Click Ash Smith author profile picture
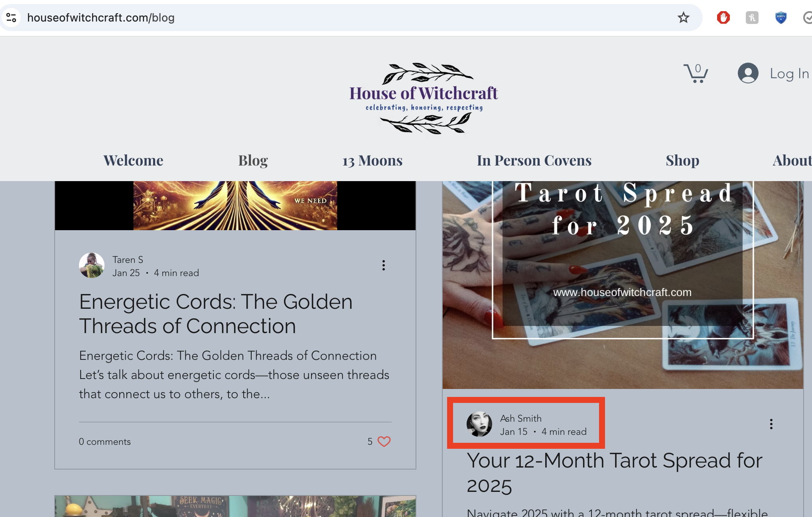The image size is (812, 517). 479,424
